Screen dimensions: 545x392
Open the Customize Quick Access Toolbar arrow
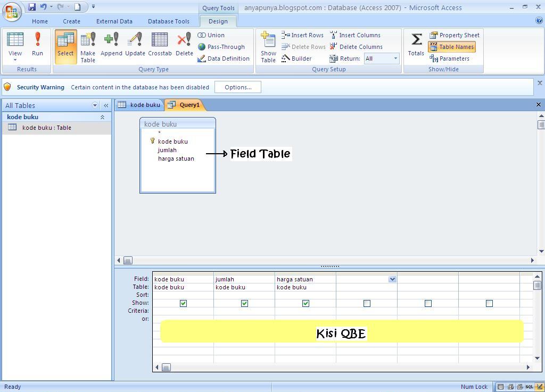point(94,6)
